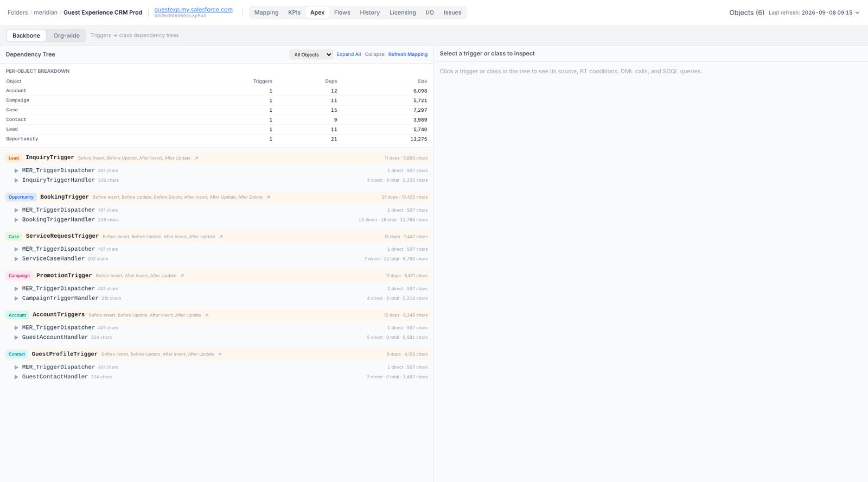Go to Folders breadcrumb
Image resolution: width=868 pixels, height=482 pixels.
18,12
